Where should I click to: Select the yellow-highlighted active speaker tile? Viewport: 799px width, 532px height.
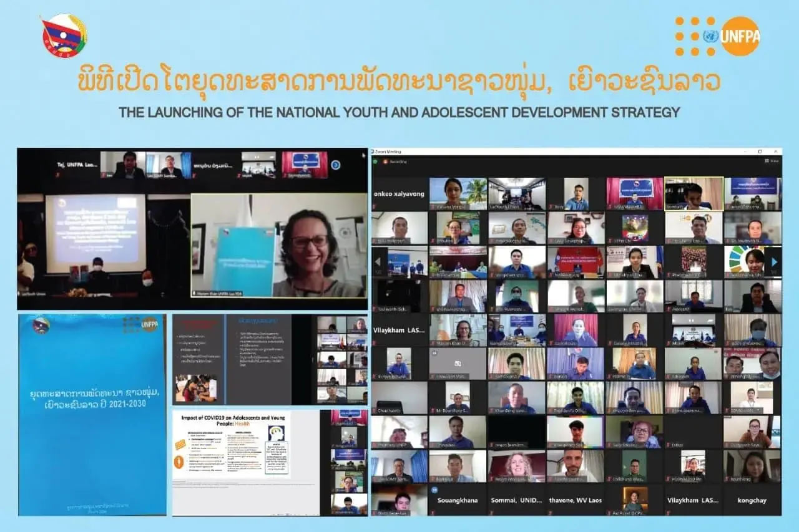tap(694, 194)
